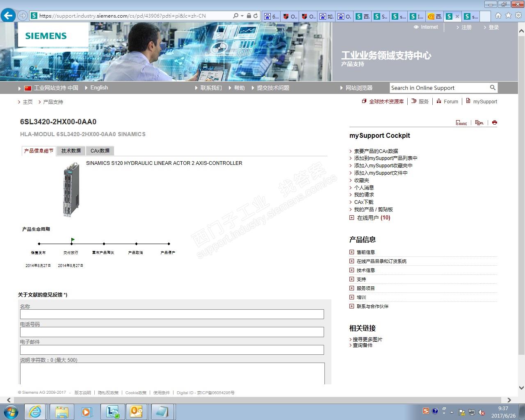Viewport: 525px width, 420px height.
Task: Open the mySupport link
Action: pyautogui.click(x=485, y=102)
